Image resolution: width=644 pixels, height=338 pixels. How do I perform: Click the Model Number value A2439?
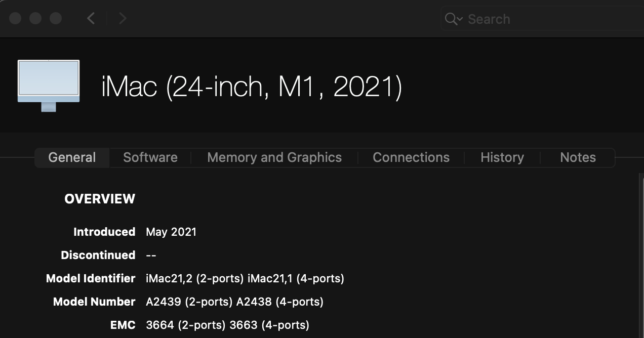point(164,302)
